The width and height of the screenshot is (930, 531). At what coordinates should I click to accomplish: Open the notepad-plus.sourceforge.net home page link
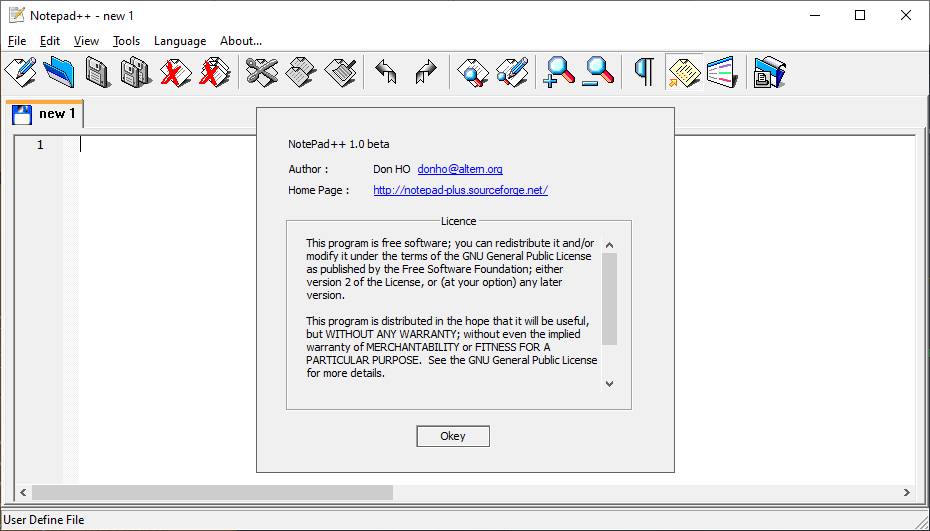pyautogui.click(x=460, y=190)
